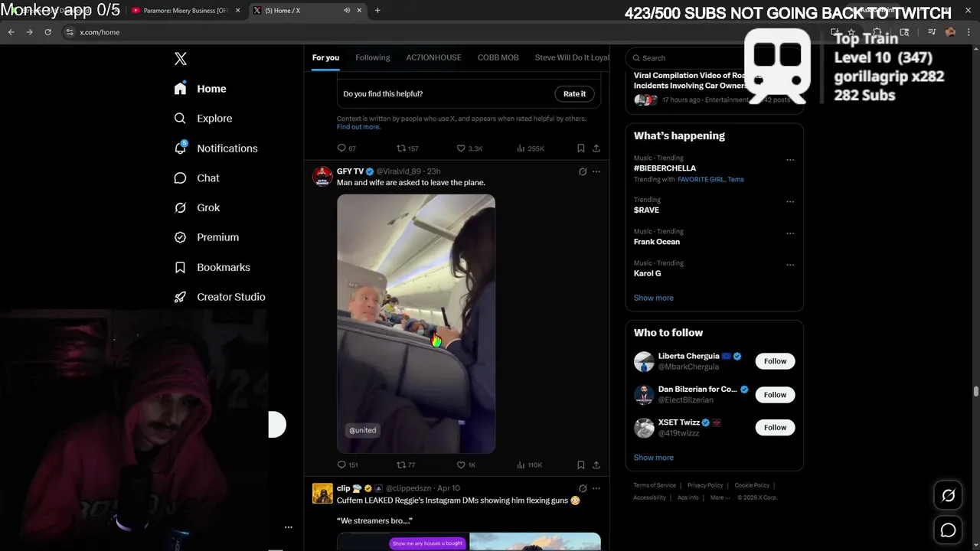Switch to Paramore Misery Business tab
The width and height of the screenshot is (980, 551).
(184, 11)
